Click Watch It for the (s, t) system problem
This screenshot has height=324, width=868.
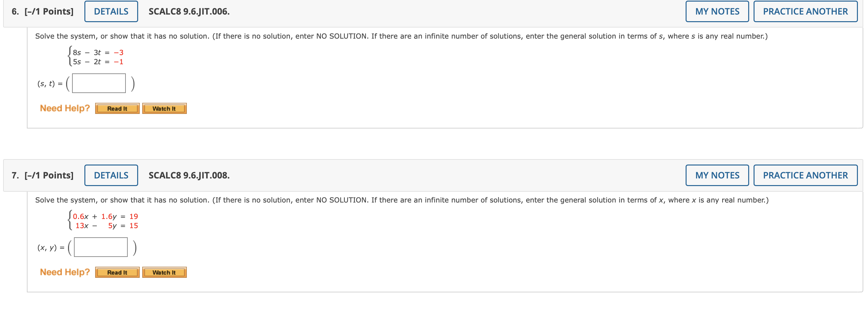164,108
